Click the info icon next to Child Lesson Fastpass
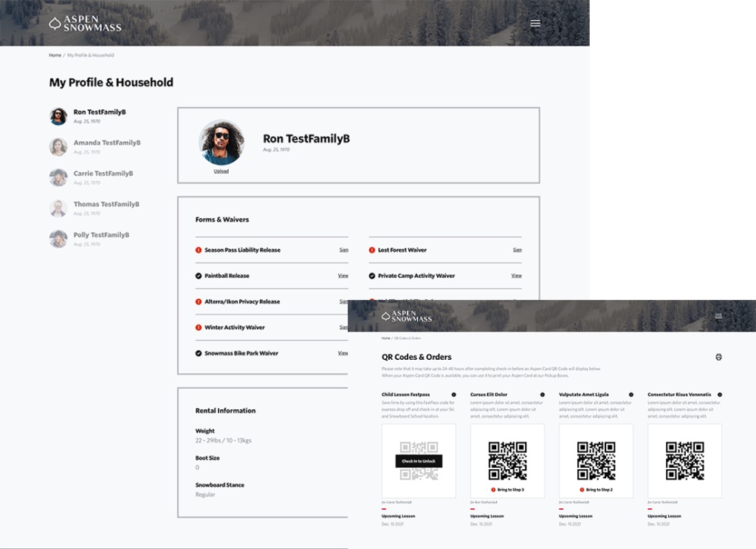The height and width of the screenshot is (549, 756). tap(453, 395)
